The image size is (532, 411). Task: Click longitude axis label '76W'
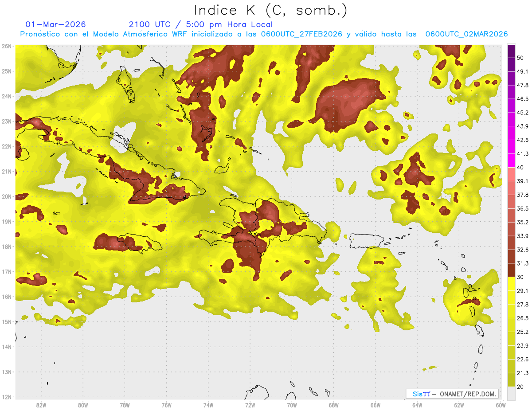166,405
